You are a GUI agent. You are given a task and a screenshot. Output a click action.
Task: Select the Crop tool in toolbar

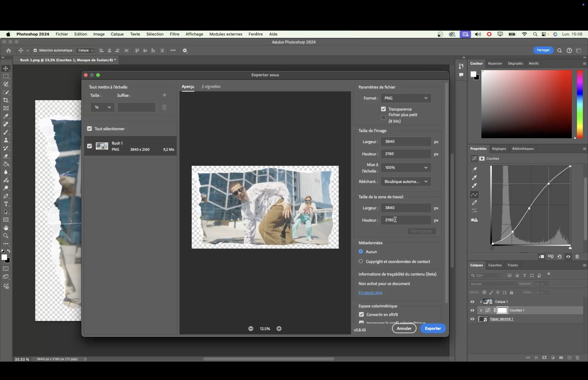coord(6,100)
